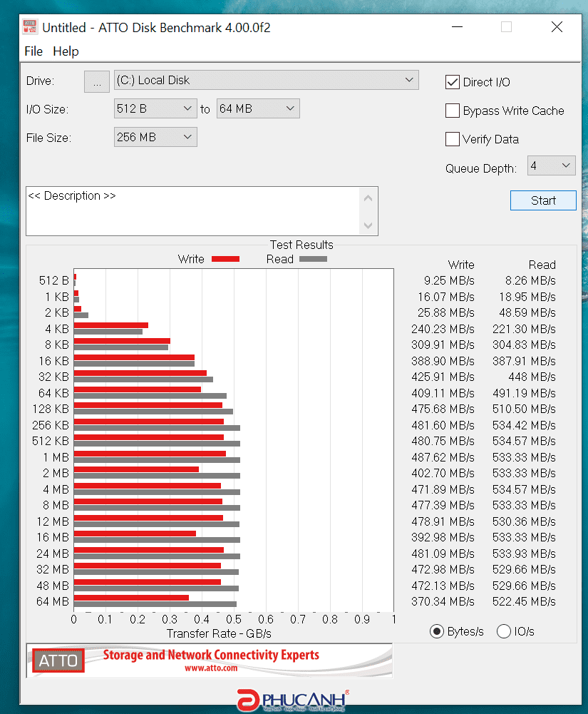This screenshot has width=588, height=714.
Task: Click the 12 MB read value 530.36 MB/s
Action: 524,521
